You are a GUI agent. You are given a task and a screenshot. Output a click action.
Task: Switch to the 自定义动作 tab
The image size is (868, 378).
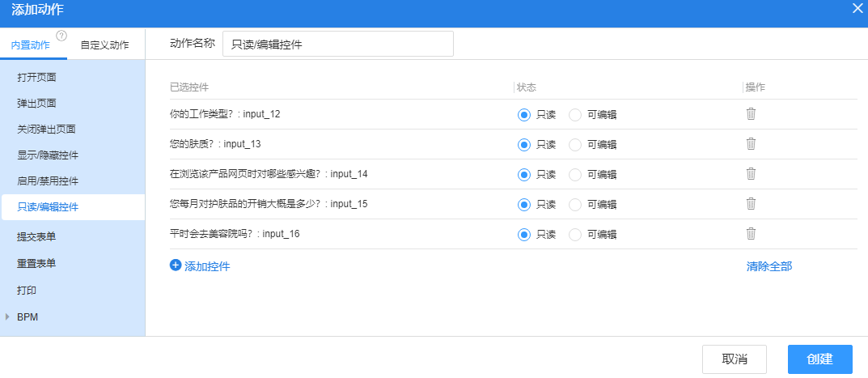pos(104,45)
